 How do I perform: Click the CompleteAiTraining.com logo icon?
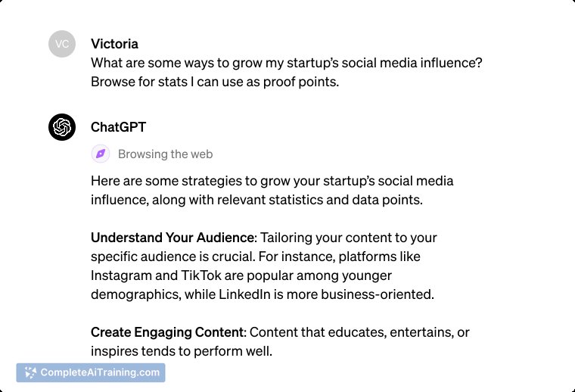[30, 372]
